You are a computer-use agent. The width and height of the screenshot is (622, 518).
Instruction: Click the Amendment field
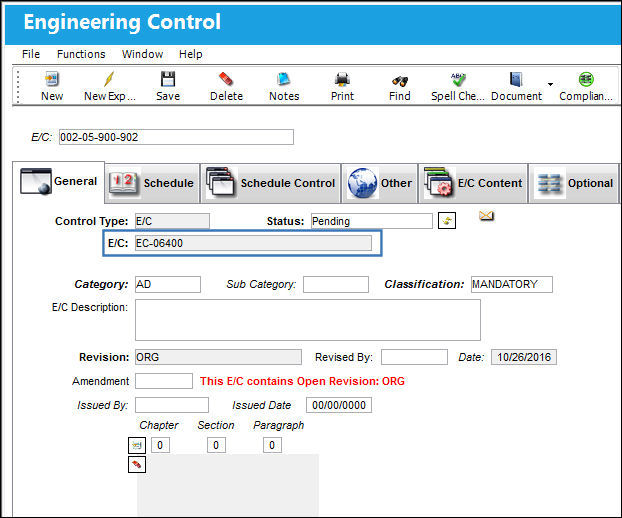click(x=164, y=381)
